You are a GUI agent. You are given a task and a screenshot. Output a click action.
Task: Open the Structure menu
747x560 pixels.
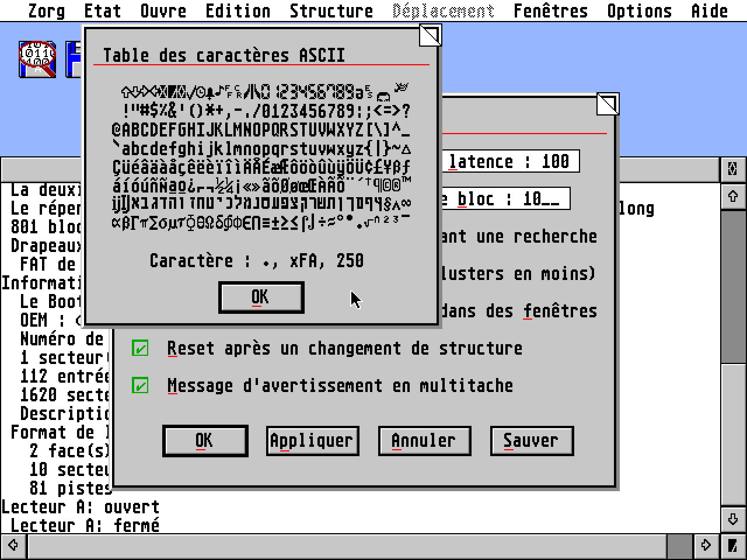[x=331, y=10]
